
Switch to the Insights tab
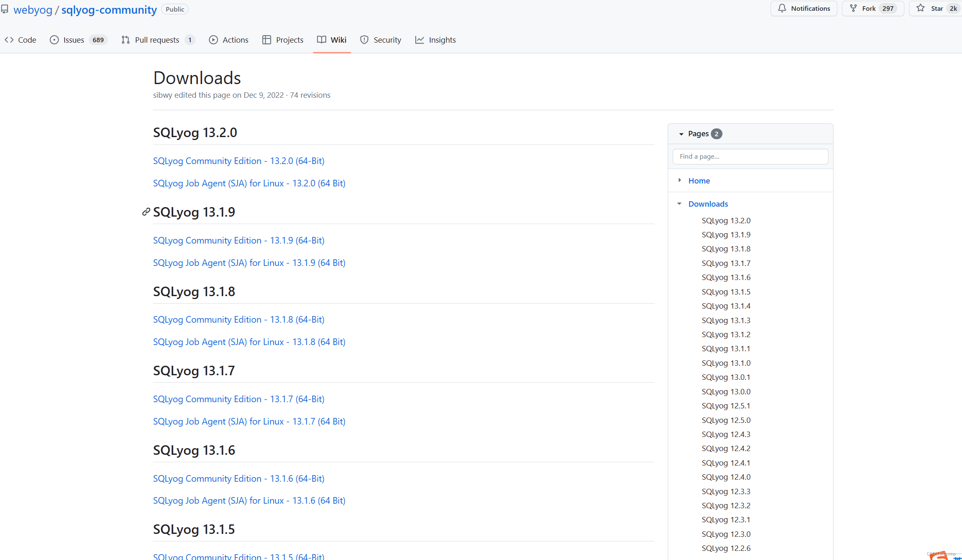(x=442, y=40)
